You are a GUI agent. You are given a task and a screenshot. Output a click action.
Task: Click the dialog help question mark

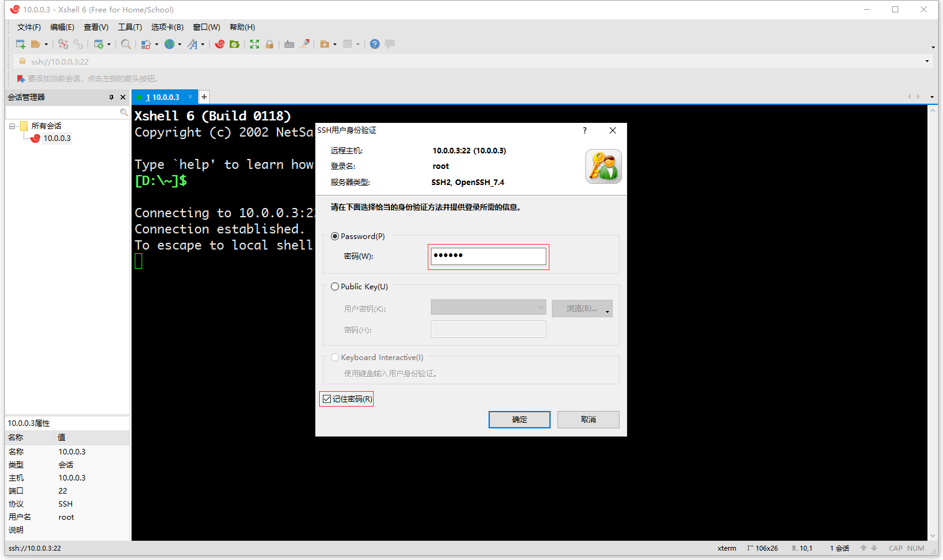585,130
